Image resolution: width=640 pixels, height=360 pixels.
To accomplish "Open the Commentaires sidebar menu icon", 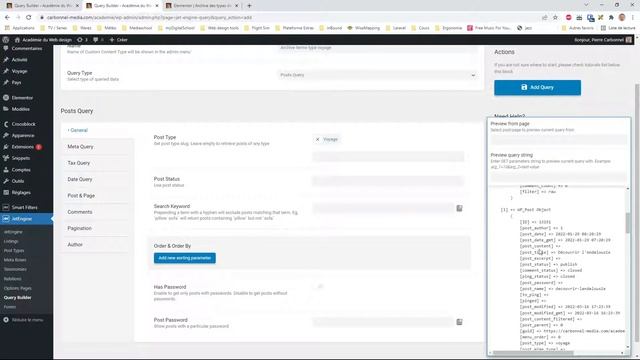I will click(x=6, y=49).
